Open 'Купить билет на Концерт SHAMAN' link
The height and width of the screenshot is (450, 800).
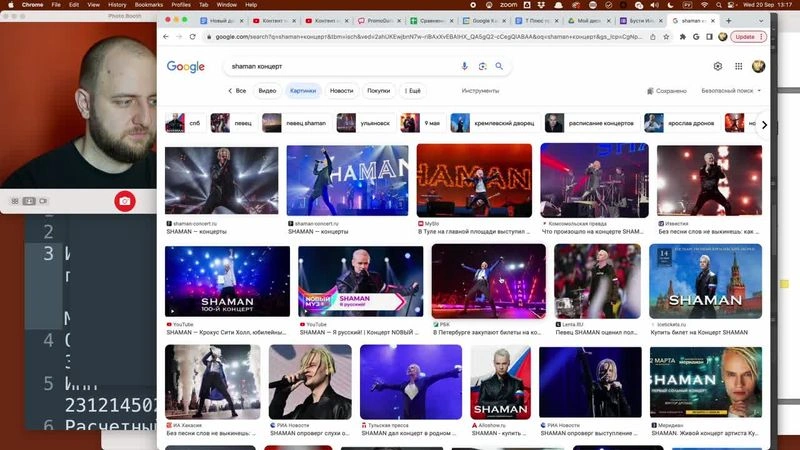tap(699, 333)
